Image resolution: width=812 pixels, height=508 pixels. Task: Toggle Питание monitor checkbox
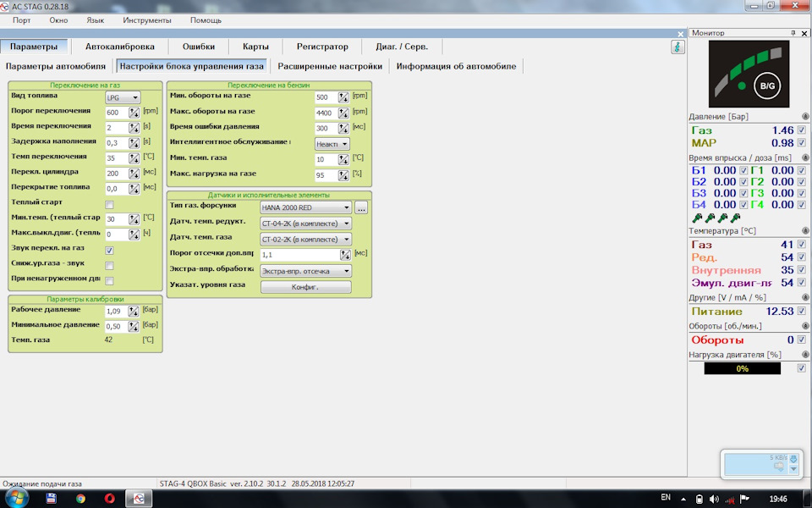tap(802, 311)
